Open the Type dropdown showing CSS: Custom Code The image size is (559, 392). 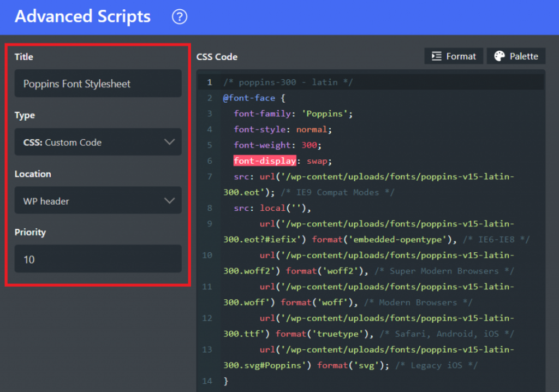click(98, 142)
